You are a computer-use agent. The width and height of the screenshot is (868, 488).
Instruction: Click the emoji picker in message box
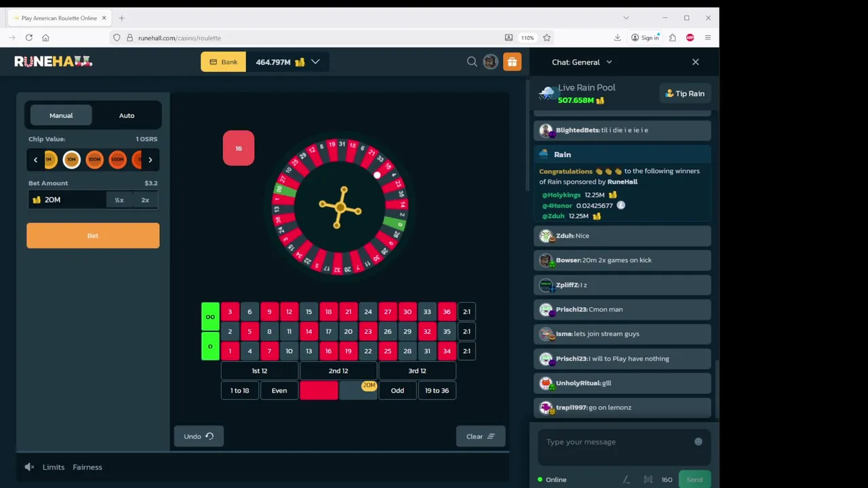(x=698, y=441)
